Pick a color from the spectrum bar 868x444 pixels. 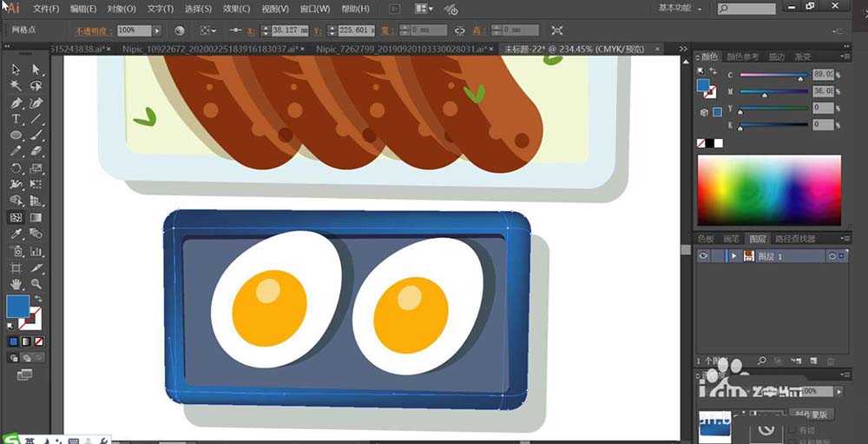(x=769, y=190)
